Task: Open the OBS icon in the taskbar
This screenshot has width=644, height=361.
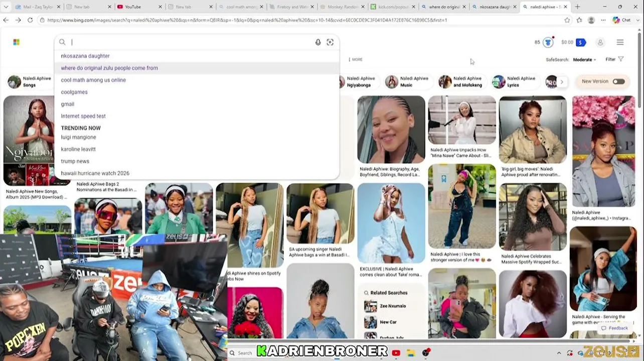Action: point(426,353)
